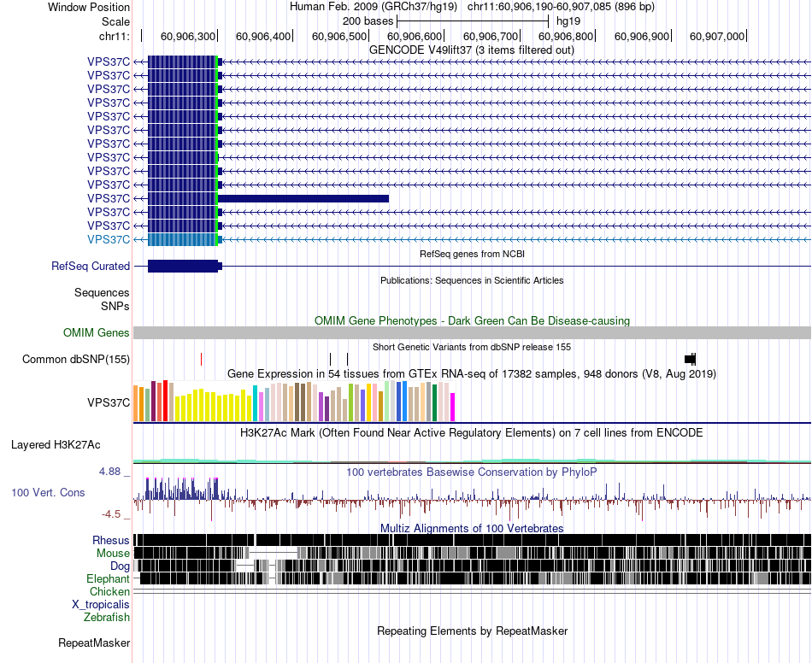Open the OMIM Gene Phenotypes track title
This screenshot has height=663, width=812.
(472, 321)
